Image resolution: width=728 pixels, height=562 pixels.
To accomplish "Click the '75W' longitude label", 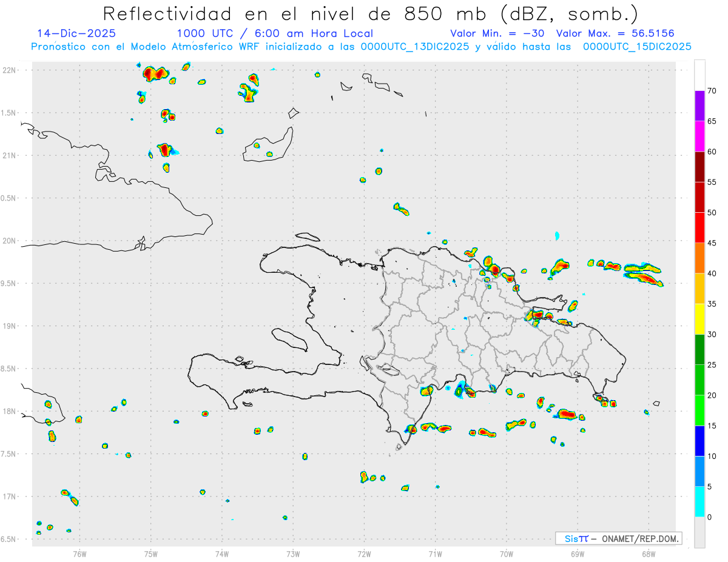I will pos(151,554).
